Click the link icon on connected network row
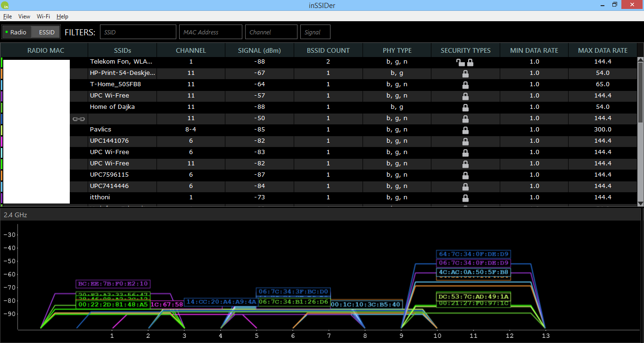 78,119
